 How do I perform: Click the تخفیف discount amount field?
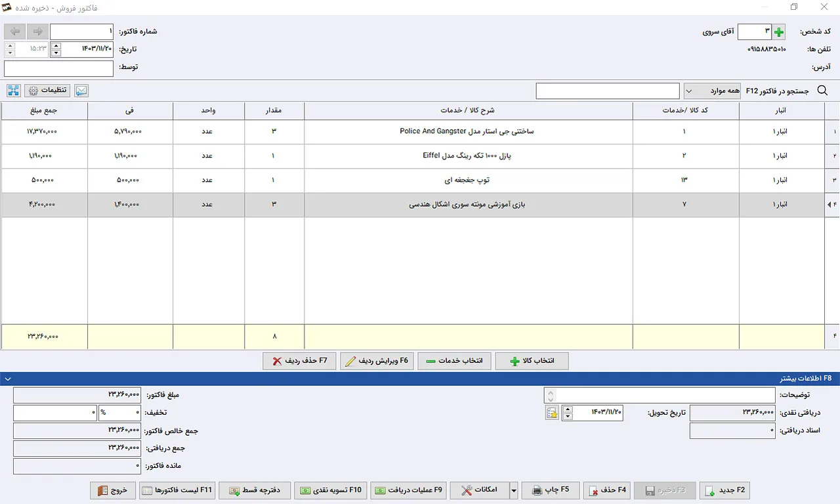point(55,413)
